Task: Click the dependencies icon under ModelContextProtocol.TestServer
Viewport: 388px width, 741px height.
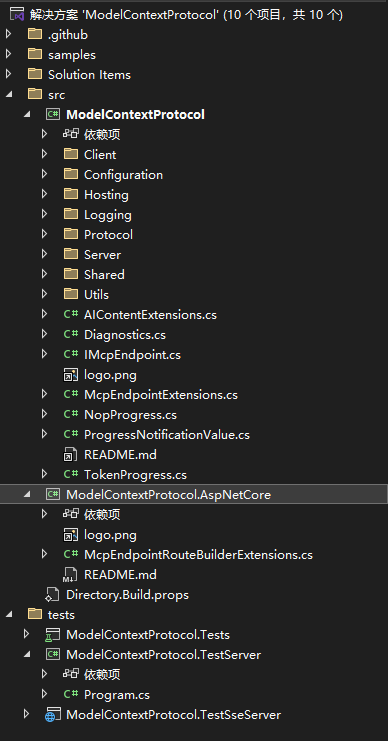Action: 70,674
